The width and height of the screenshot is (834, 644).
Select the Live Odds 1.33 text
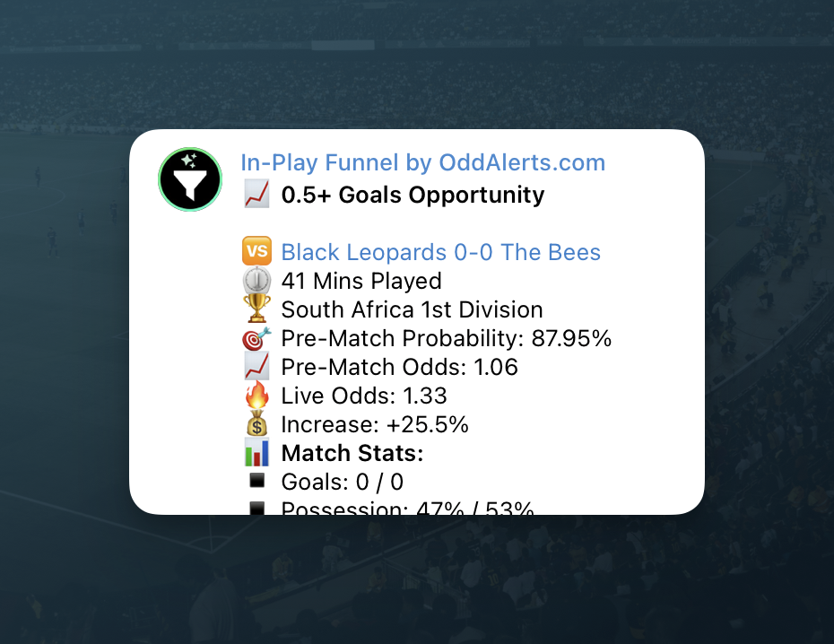(x=364, y=396)
